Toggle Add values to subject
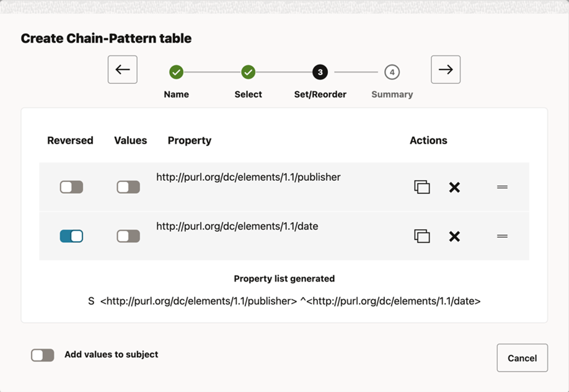The image size is (569, 392). (x=43, y=355)
